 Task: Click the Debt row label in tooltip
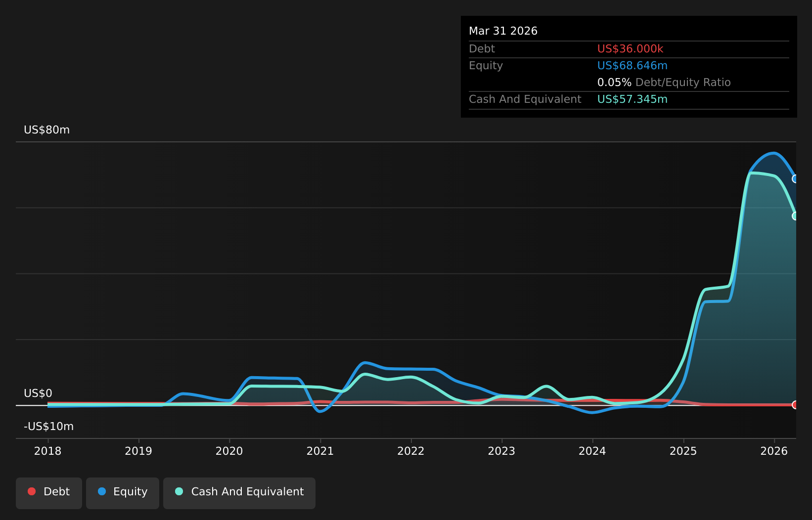[x=482, y=49]
